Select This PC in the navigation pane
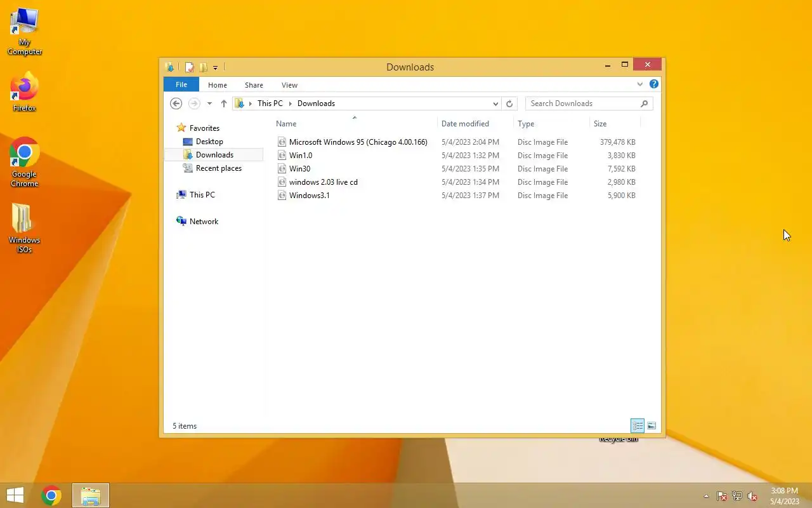 point(202,195)
